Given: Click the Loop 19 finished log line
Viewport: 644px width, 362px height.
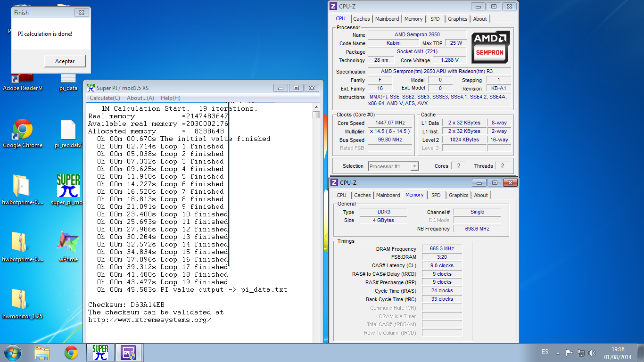Looking at the screenshot, I should click(x=163, y=282).
